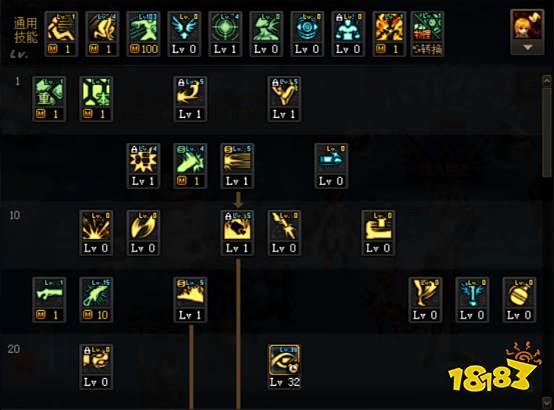Click the blue winged arrow skill icon
Image resolution: width=554 pixels, height=410 pixels.
coord(184,34)
